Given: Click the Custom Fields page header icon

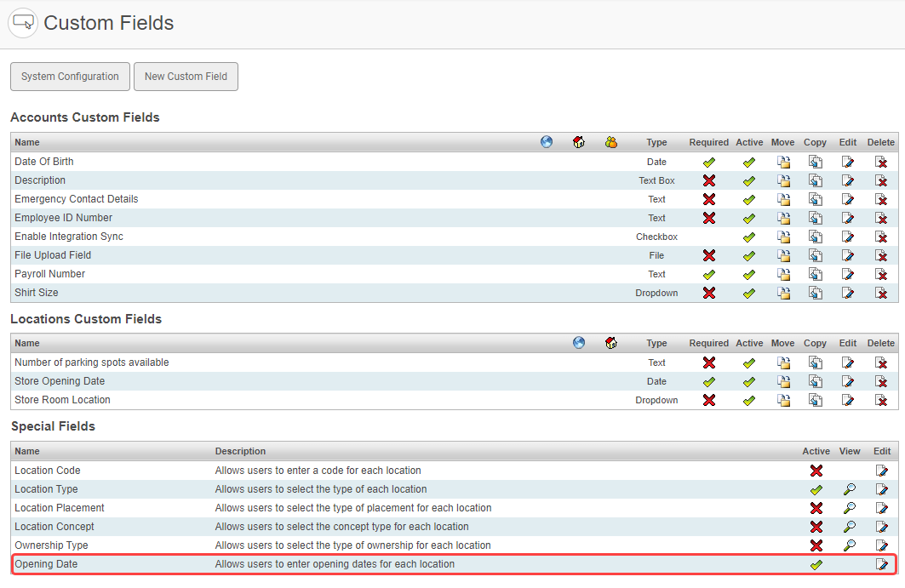Looking at the screenshot, I should (23, 23).
